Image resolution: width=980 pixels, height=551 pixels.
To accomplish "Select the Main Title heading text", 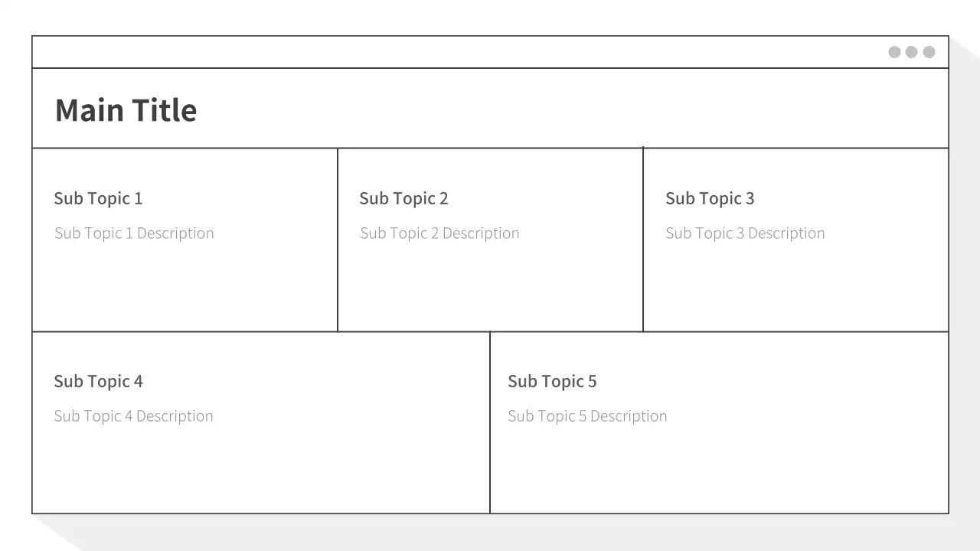I will [x=126, y=110].
